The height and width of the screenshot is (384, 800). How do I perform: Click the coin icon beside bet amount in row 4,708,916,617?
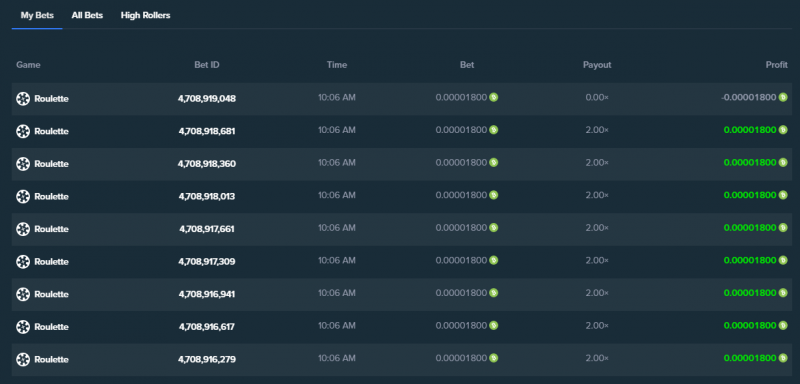coord(493,325)
